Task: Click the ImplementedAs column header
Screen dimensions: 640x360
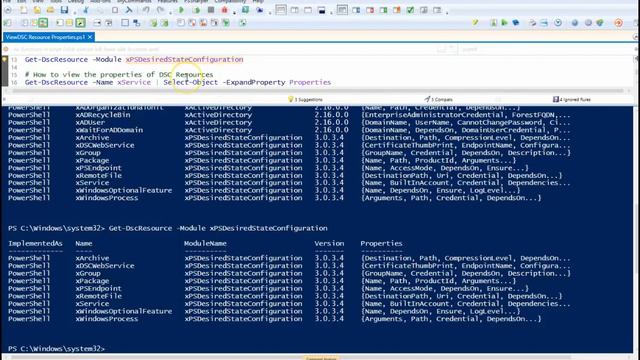Action: [x=35, y=243]
